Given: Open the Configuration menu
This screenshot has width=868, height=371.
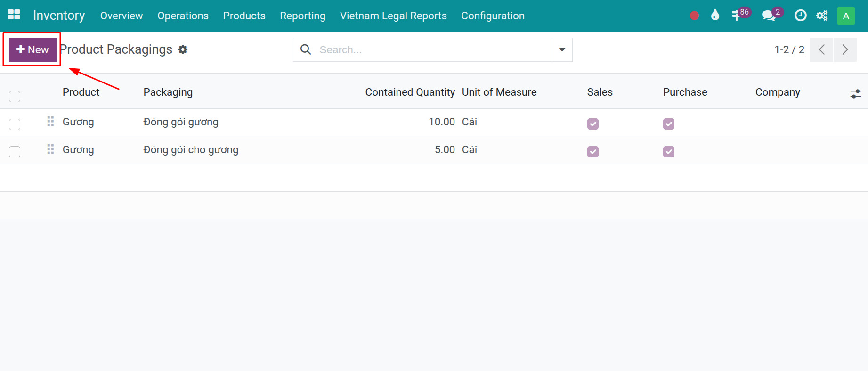Looking at the screenshot, I should (x=493, y=16).
